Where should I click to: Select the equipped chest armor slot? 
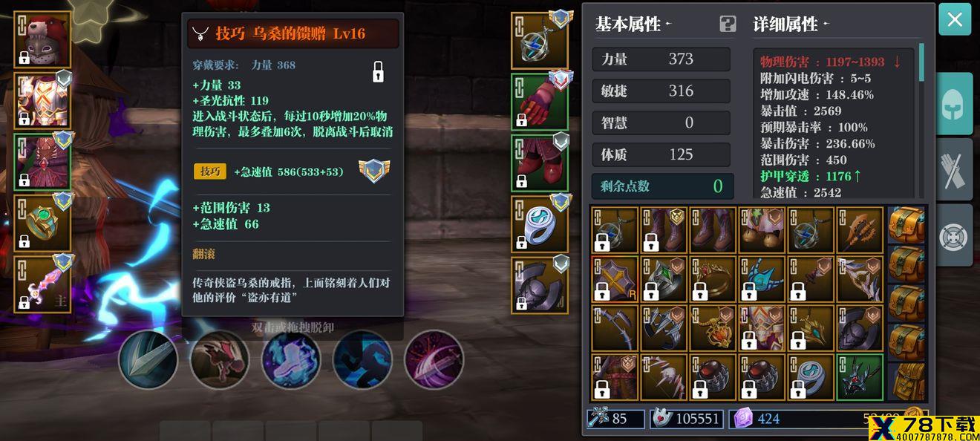click(42, 100)
